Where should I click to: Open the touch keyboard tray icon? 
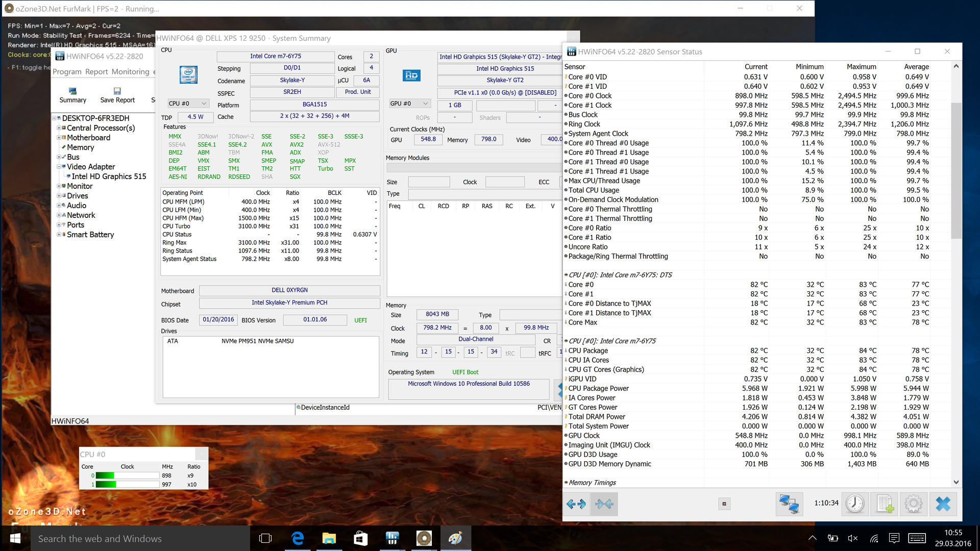(917, 538)
